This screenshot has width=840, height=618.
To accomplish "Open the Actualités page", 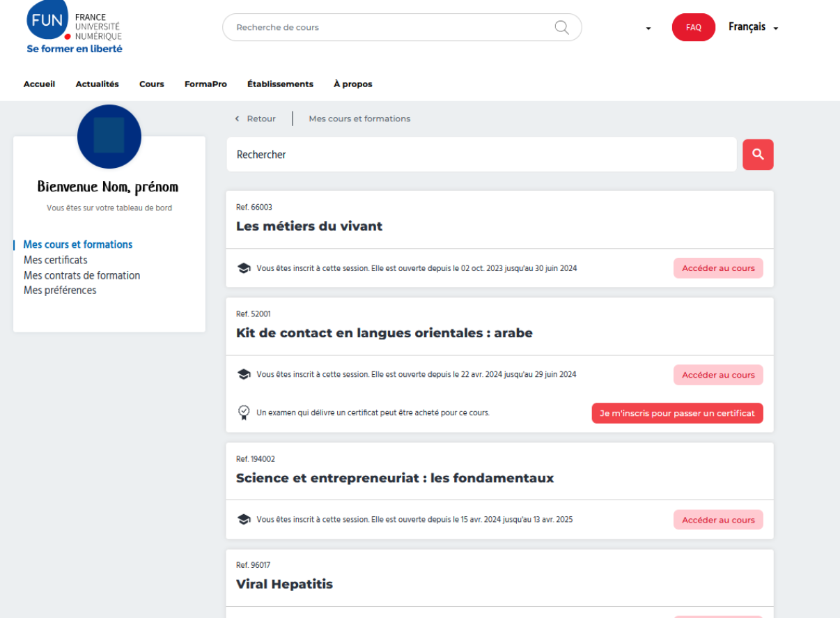I will (97, 84).
